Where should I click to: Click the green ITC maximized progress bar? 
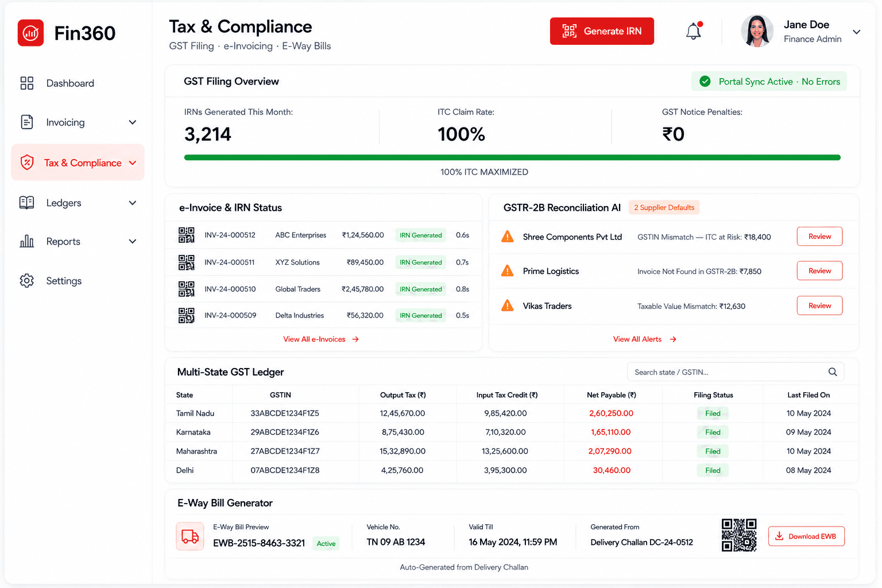tap(512, 157)
